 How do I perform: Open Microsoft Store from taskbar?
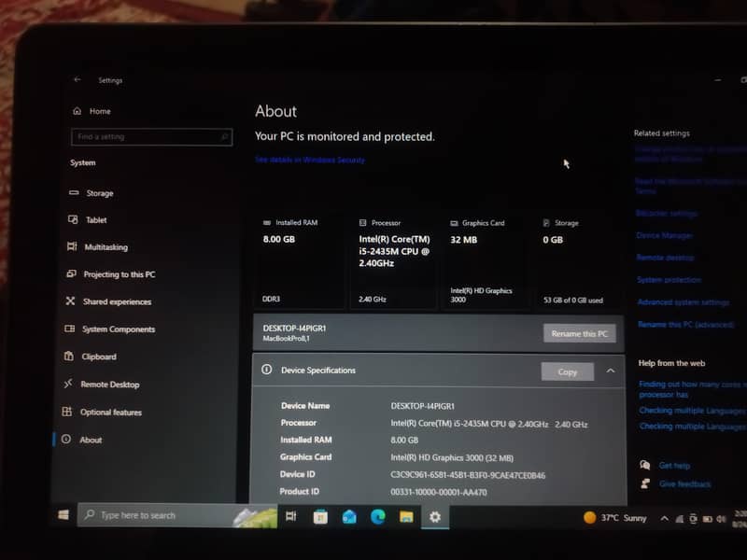click(x=320, y=517)
